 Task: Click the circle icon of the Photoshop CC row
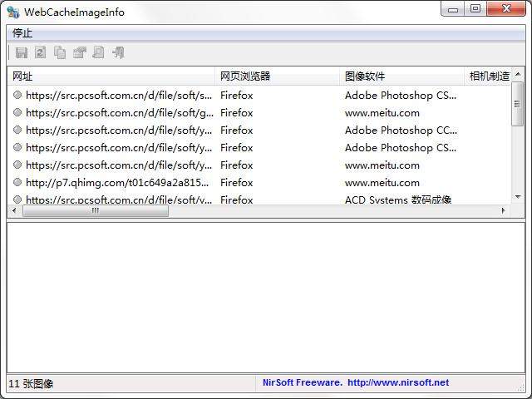pyautogui.click(x=17, y=130)
